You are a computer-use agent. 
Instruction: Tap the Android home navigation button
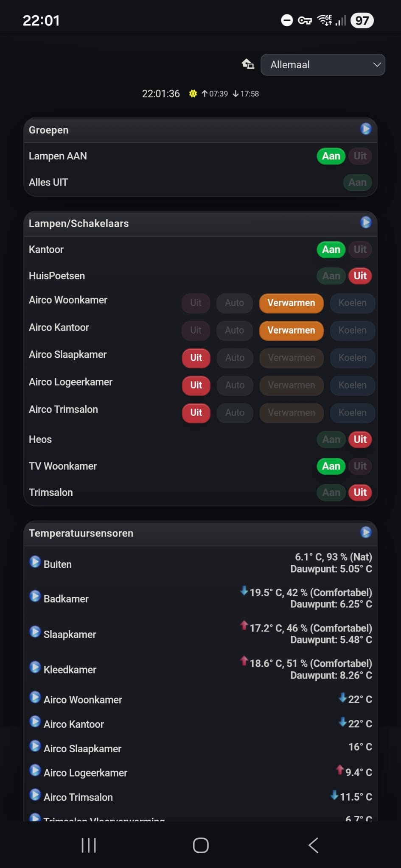click(201, 845)
